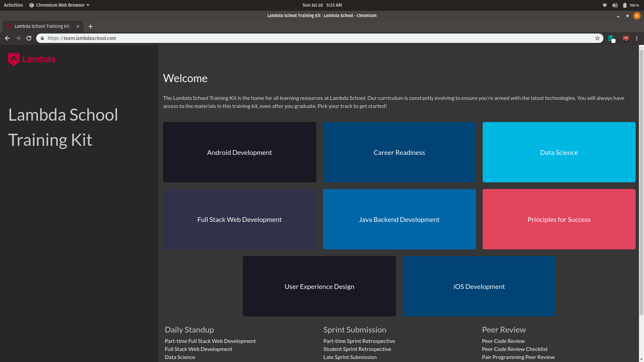The height and width of the screenshot is (362, 644).
Task: Close the Lambda School Training Kit tab
Action: point(78,26)
